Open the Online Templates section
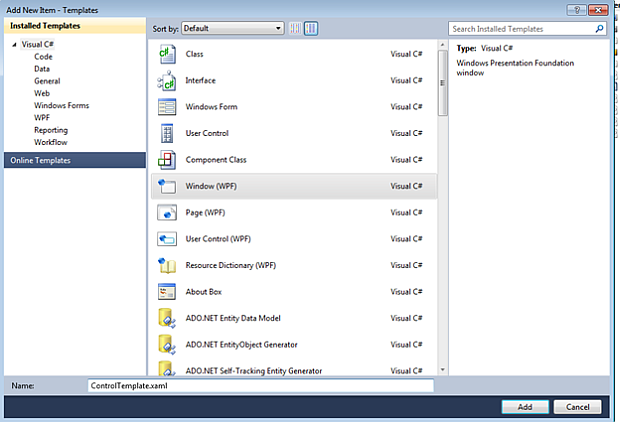This screenshot has height=422, width=620. coord(75,160)
